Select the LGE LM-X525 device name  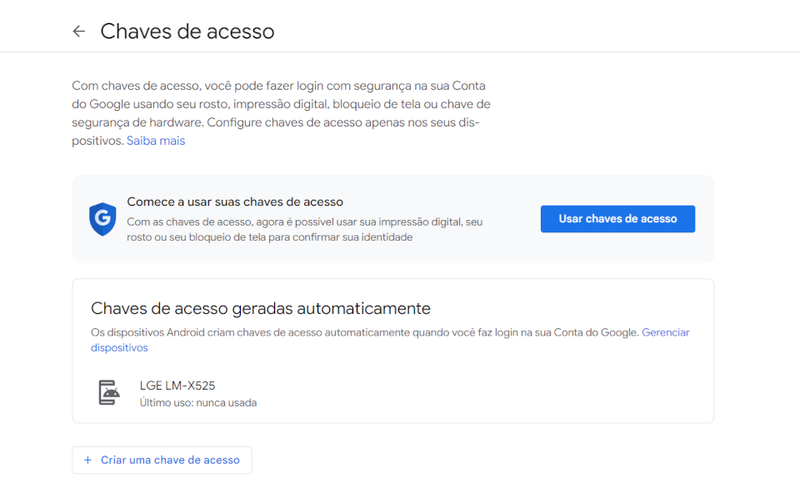178,386
